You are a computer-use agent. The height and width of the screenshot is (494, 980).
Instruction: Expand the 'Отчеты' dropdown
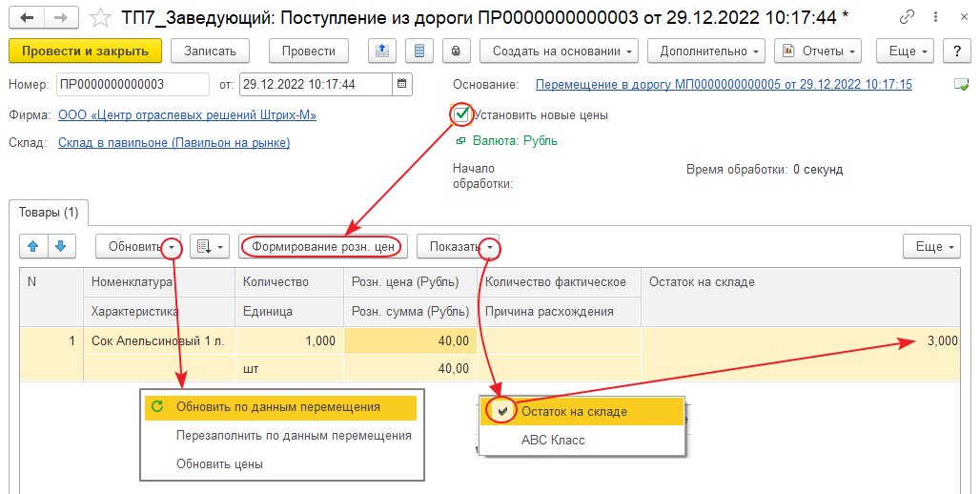pos(817,51)
